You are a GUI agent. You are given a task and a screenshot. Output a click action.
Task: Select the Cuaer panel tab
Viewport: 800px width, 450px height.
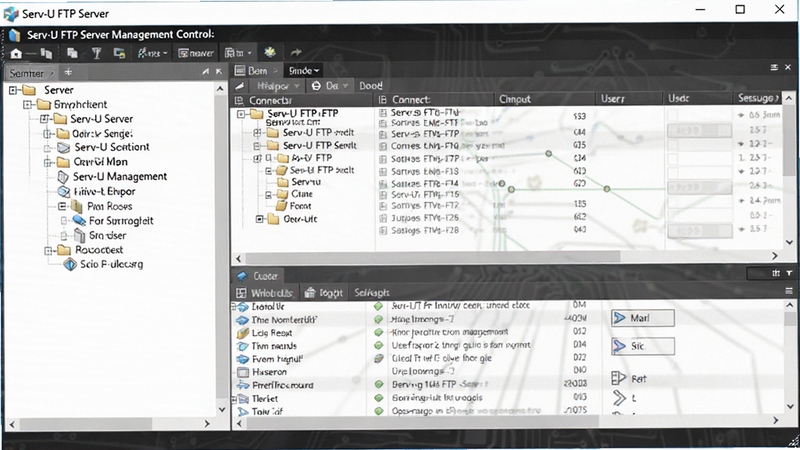click(258, 276)
